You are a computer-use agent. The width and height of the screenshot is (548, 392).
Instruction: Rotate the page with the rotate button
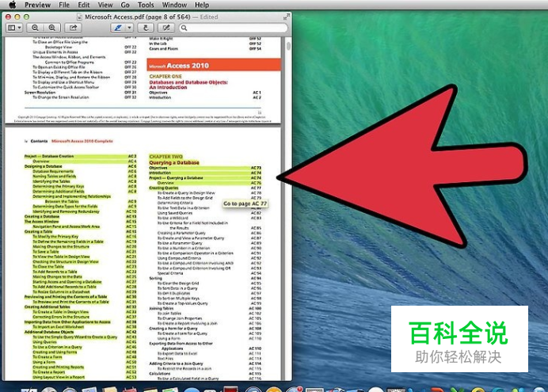click(146, 28)
